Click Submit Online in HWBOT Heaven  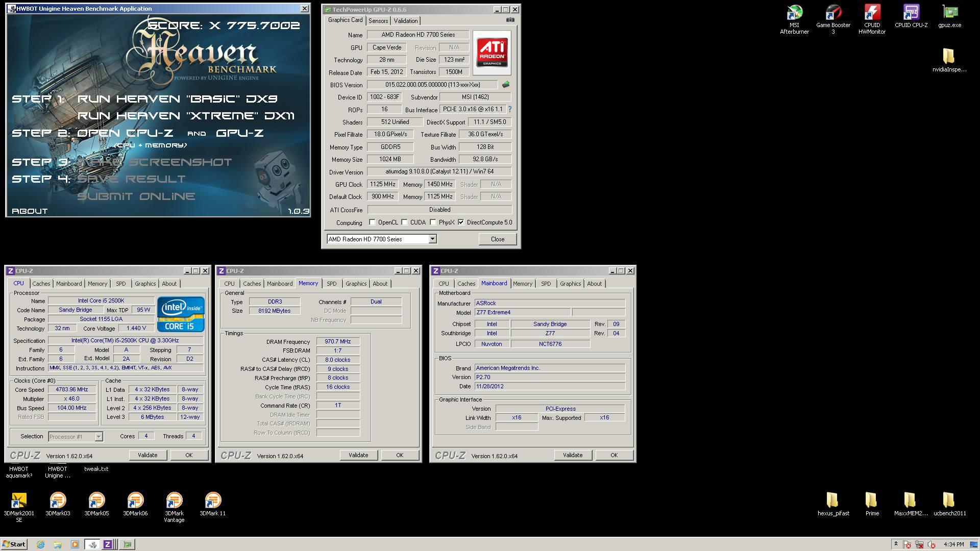coord(136,196)
